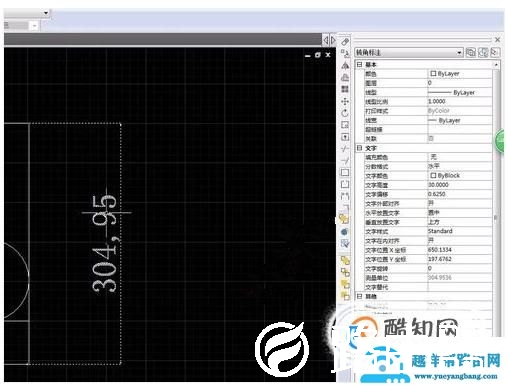The height and width of the screenshot is (387, 507).
Task: Minimize the inner drawing window
Action: [307, 55]
